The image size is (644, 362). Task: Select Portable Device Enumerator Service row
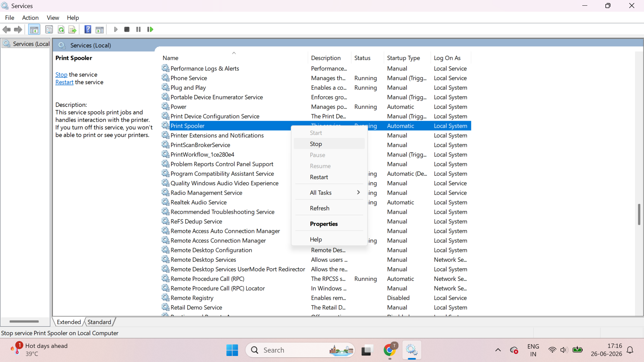[x=316, y=97]
